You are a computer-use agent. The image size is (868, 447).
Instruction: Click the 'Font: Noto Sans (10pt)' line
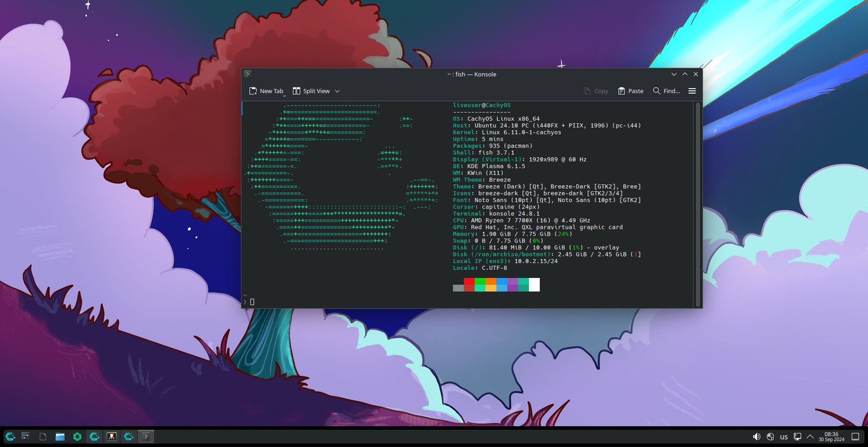(547, 200)
